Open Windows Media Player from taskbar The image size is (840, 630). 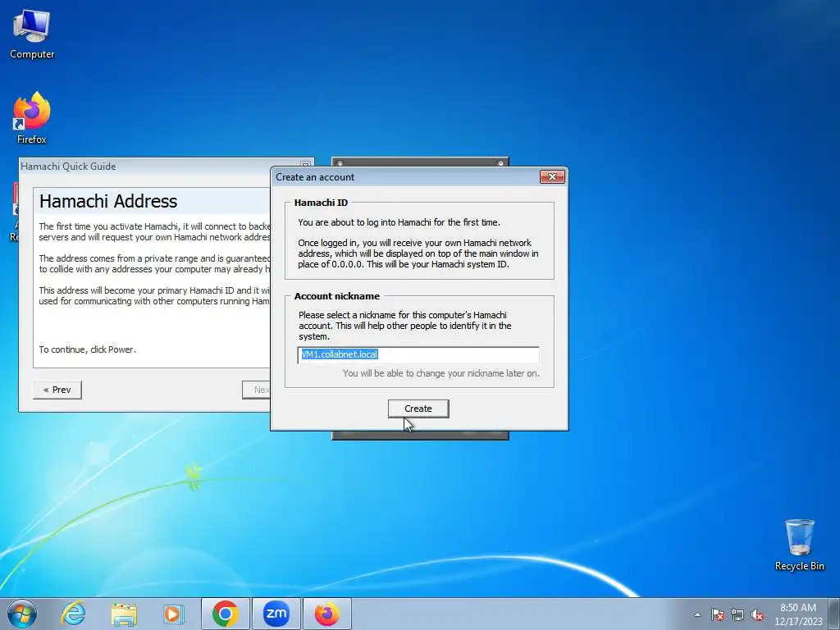click(174, 614)
